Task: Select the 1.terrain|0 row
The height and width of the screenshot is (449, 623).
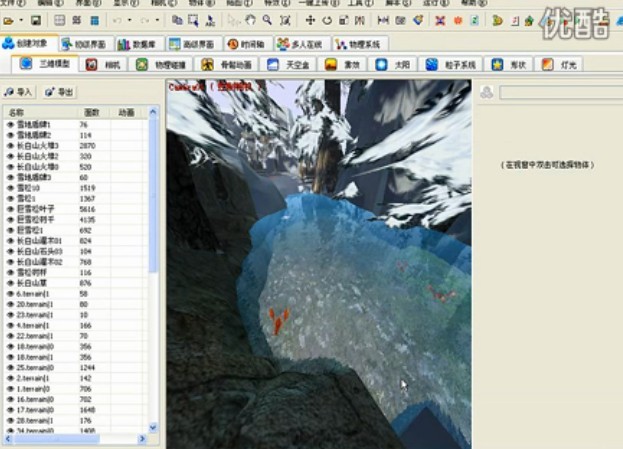Action: 76,389
